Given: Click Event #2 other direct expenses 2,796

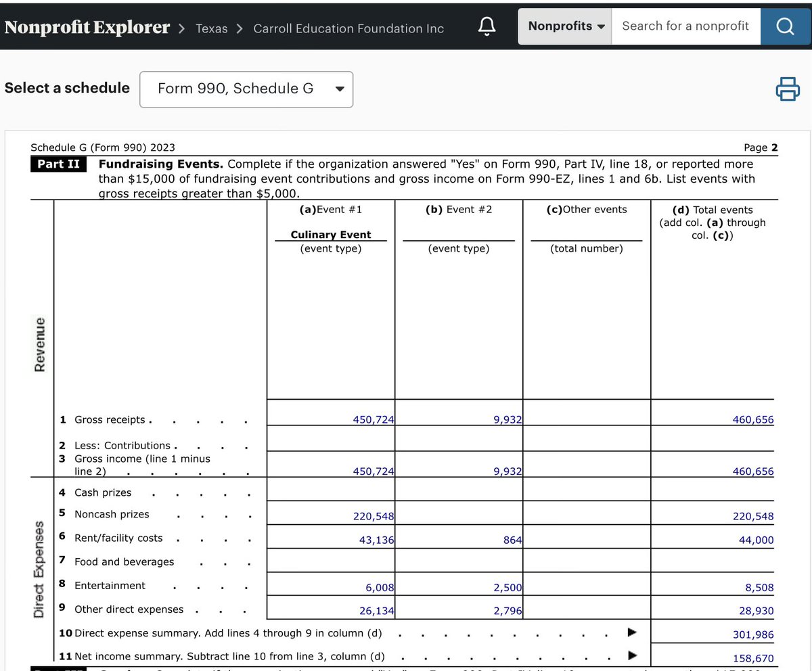Looking at the screenshot, I should (507, 611).
